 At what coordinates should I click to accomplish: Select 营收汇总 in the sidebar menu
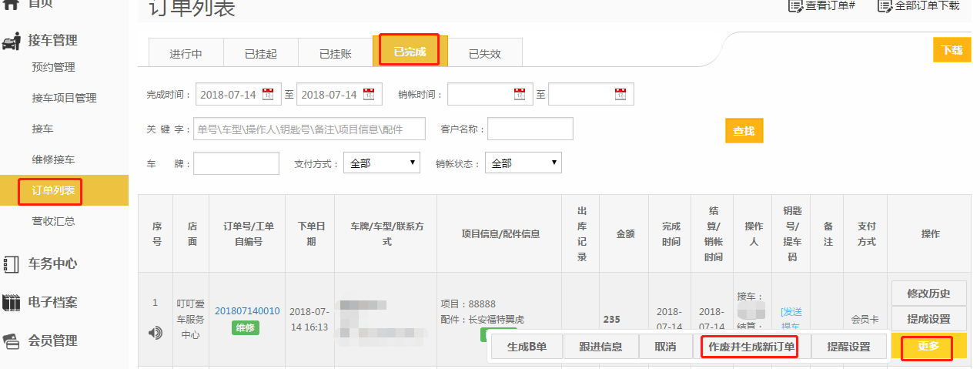53,221
